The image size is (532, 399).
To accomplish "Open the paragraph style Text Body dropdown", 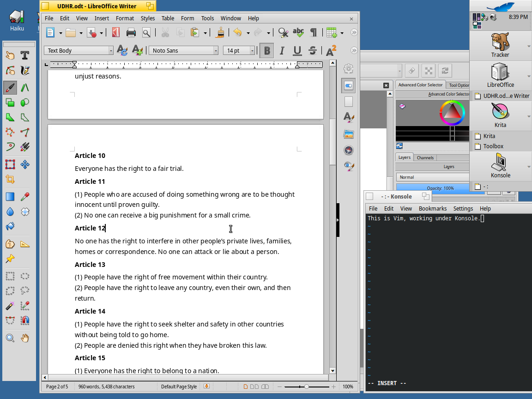I will (111, 50).
